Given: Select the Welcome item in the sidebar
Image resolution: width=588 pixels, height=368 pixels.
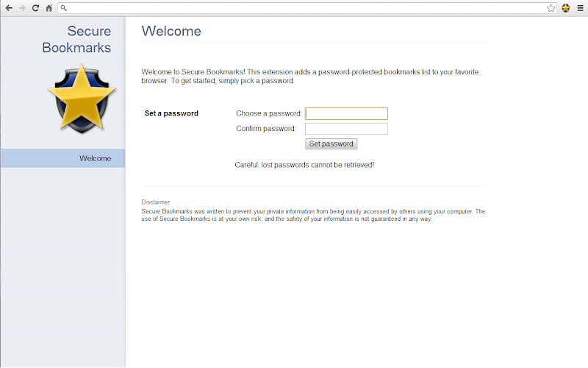Looking at the screenshot, I should pyautogui.click(x=63, y=158).
